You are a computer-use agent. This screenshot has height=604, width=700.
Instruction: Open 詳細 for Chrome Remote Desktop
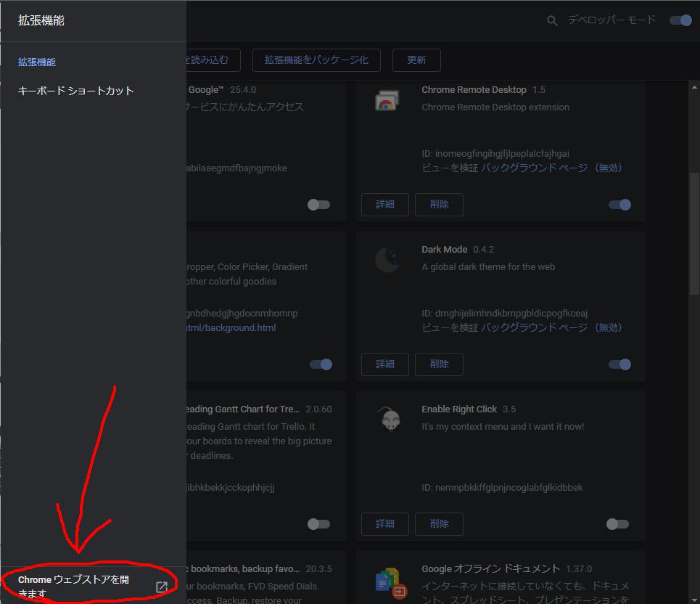tap(385, 205)
